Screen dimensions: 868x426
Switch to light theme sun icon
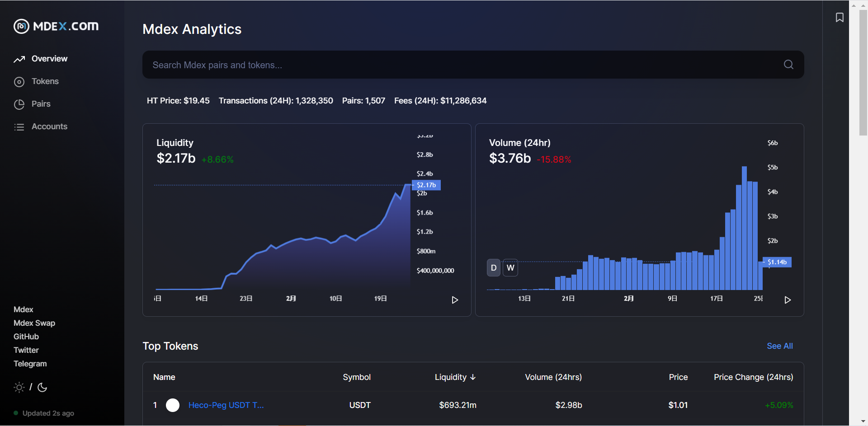[19, 387]
